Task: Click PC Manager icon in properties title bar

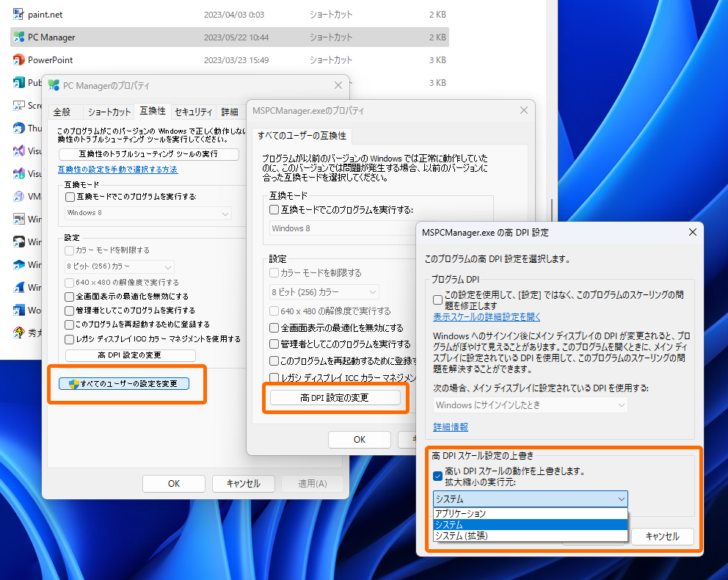Action: (54, 85)
